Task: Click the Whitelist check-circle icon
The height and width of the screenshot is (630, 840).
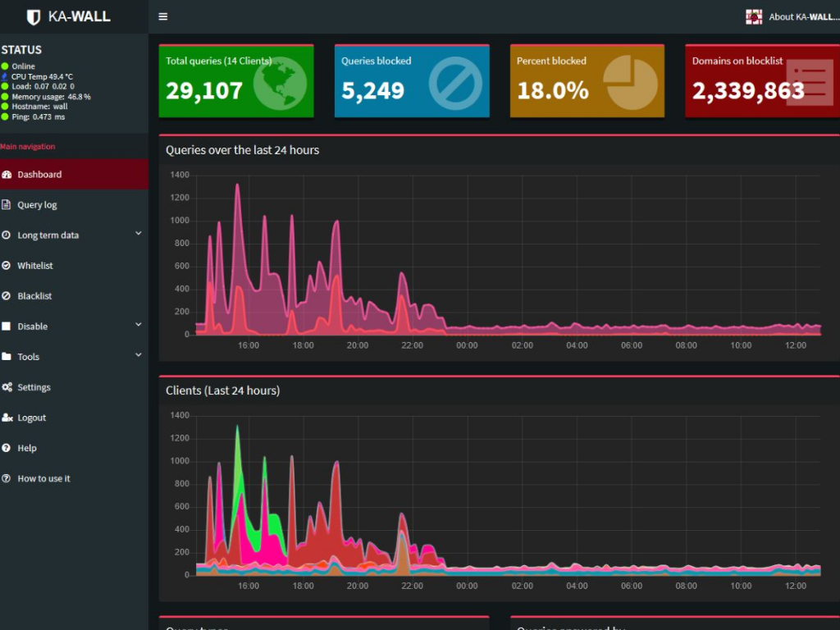Action: tap(6, 266)
